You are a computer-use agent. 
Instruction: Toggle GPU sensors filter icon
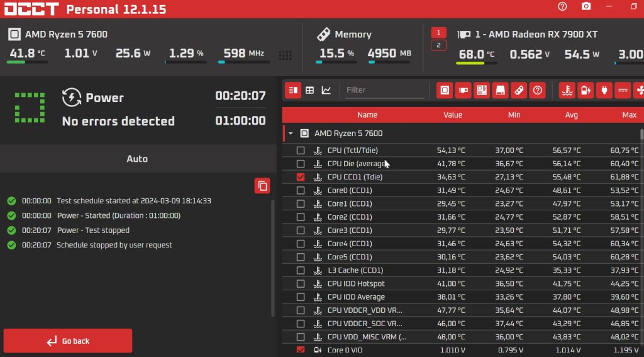point(464,90)
